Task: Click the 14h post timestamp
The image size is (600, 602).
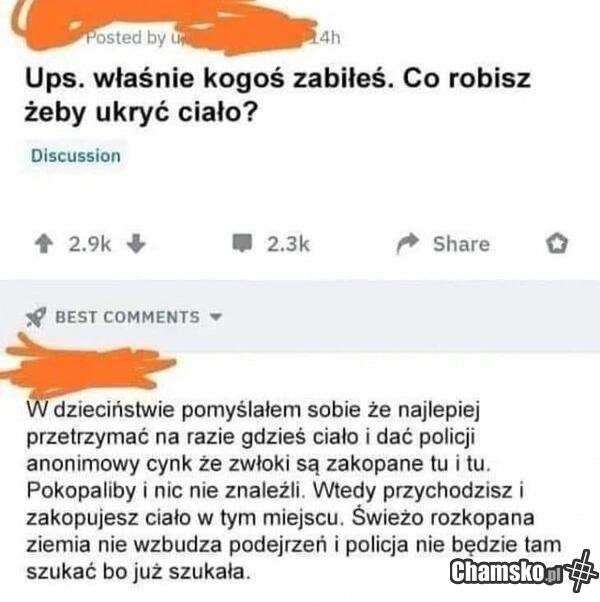Action: (x=326, y=38)
